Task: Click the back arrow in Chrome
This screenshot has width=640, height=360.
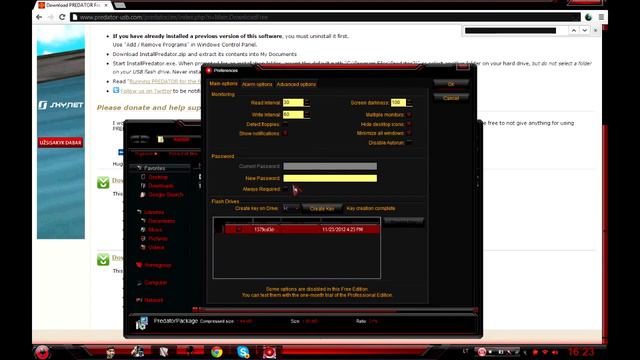Action: [x=39, y=17]
